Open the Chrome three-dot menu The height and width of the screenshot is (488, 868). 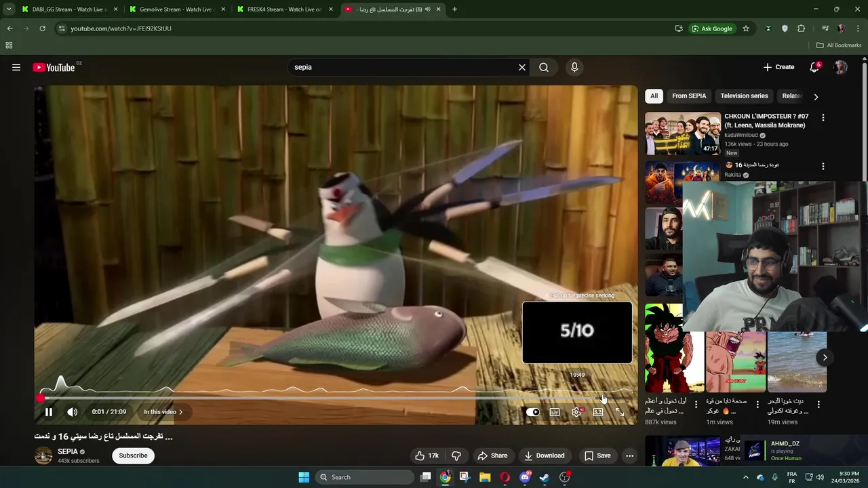pos(859,28)
